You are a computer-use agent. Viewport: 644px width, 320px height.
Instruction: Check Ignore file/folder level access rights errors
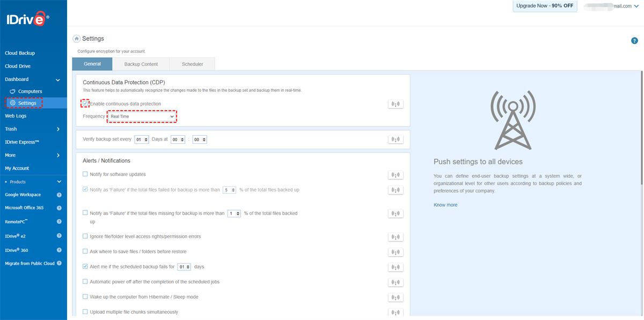click(85, 236)
